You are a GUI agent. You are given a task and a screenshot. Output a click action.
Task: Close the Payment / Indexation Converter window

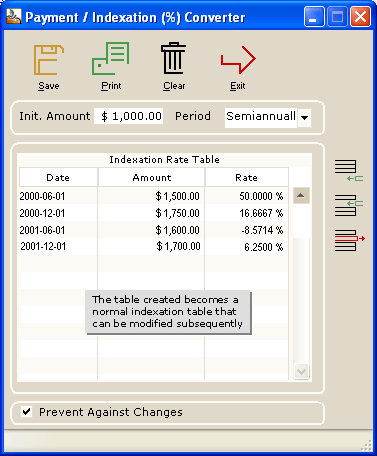(360, 16)
